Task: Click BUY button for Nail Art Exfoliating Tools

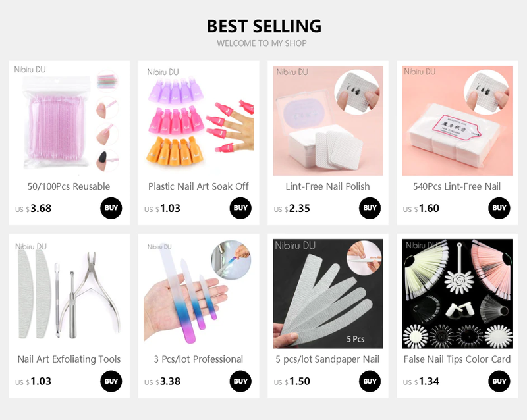Action: point(111,381)
